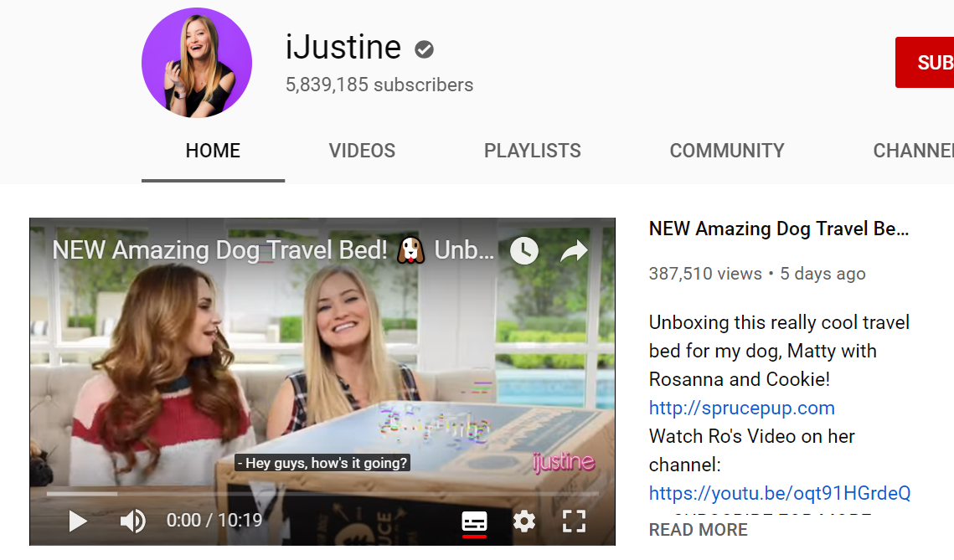954x560 pixels.
Task: Click 'Watch Ro's Video on her' description line
Action: pos(752,437)
